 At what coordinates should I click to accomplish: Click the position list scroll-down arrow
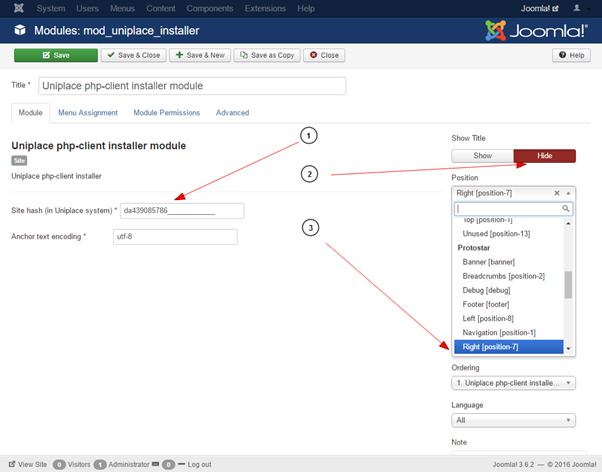(x=568, y=349)
